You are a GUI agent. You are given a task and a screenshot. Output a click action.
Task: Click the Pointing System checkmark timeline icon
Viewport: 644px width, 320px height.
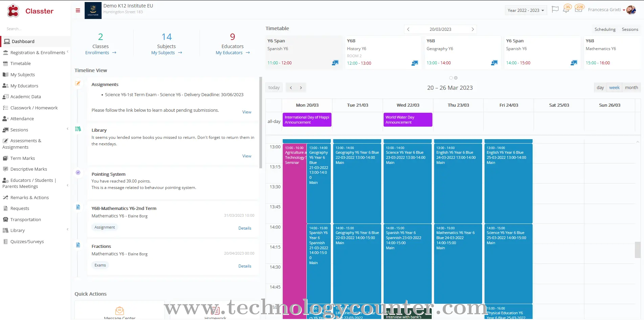click(x=78, y=173)
